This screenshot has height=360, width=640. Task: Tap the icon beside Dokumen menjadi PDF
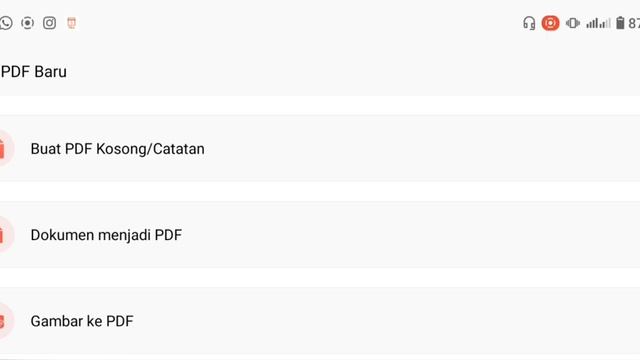coord(4,235)
